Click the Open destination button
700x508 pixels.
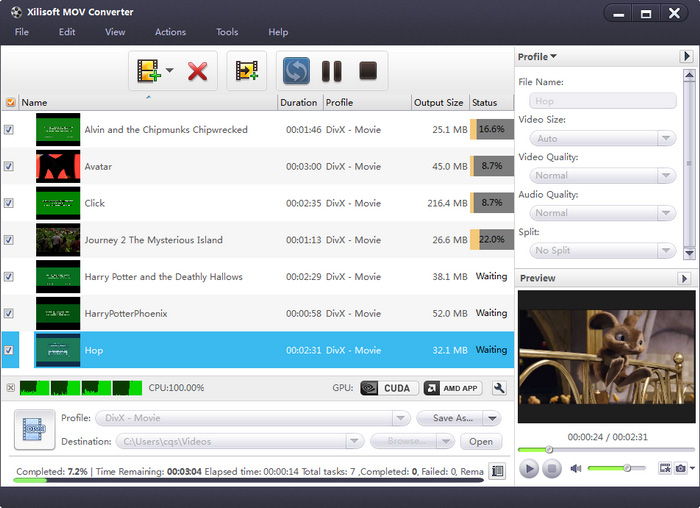(x=481, y=441)
